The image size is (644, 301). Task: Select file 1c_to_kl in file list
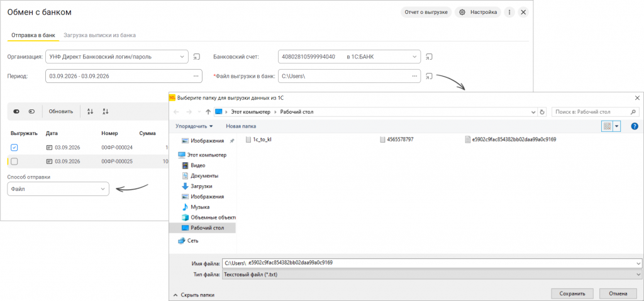pyautogui.click(x=258, y=140)
